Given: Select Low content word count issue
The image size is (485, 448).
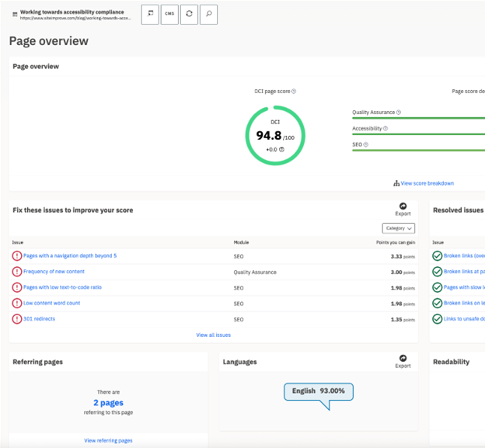Looking at the screenshot, I should coord(51,304).
